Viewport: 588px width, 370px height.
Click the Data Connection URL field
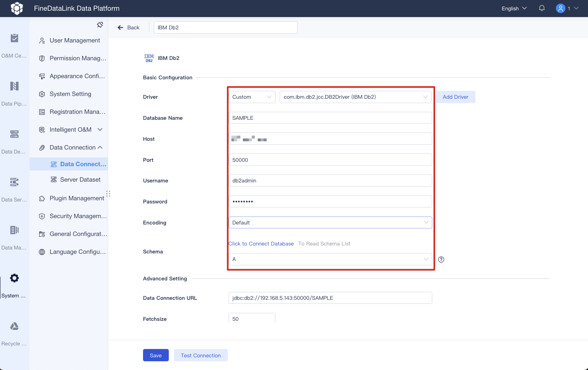tap(330, 298)
